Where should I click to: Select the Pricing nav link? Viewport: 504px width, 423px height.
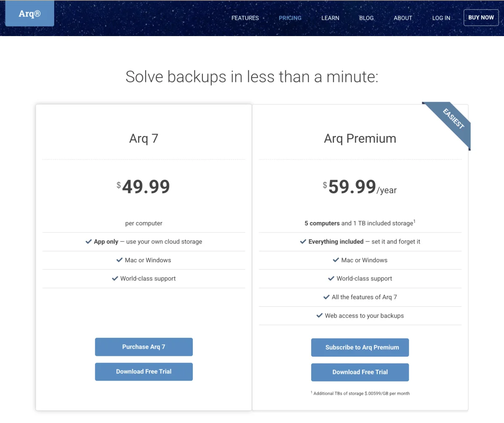click(290, 18)
